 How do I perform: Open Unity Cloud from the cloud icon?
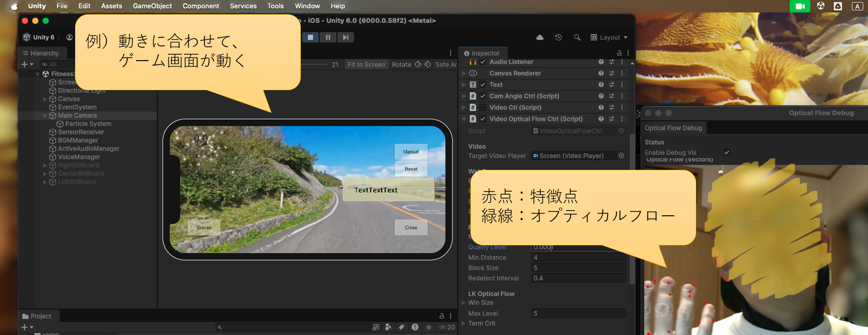(540, 37)
